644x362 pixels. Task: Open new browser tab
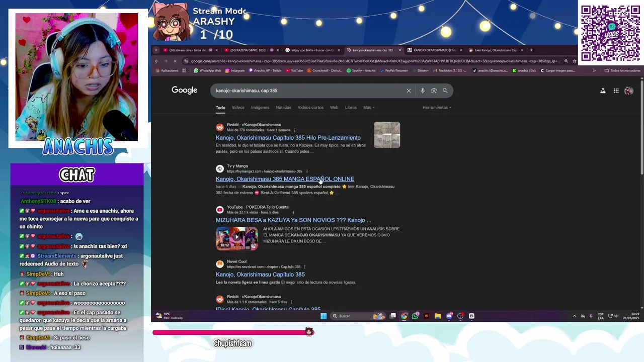point(531,50)
